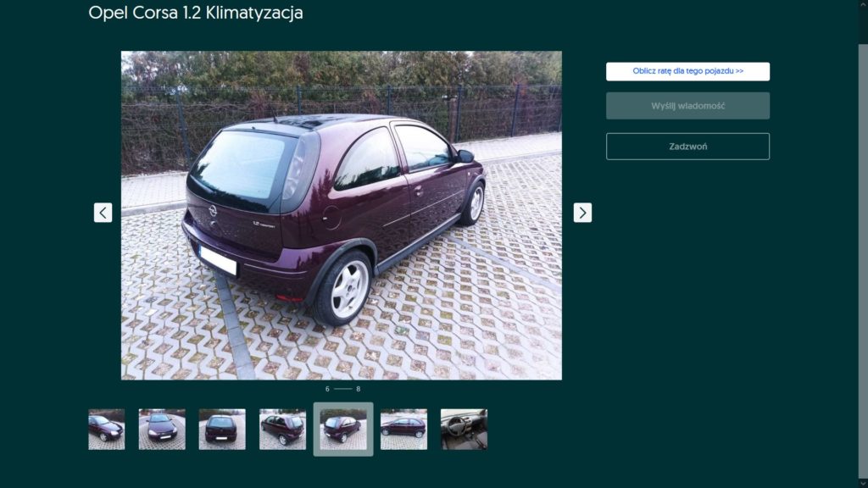The height and width of the screenshot is (488, 868).
Task: Click the 'Opel Corsa 1.2 Klimatyzacja' title
Action: [196, 13]
